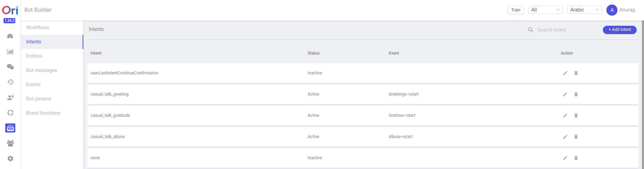
Task: Open the bar chart analytics icon
Action: pyautogui.click(x=10, y=51)
